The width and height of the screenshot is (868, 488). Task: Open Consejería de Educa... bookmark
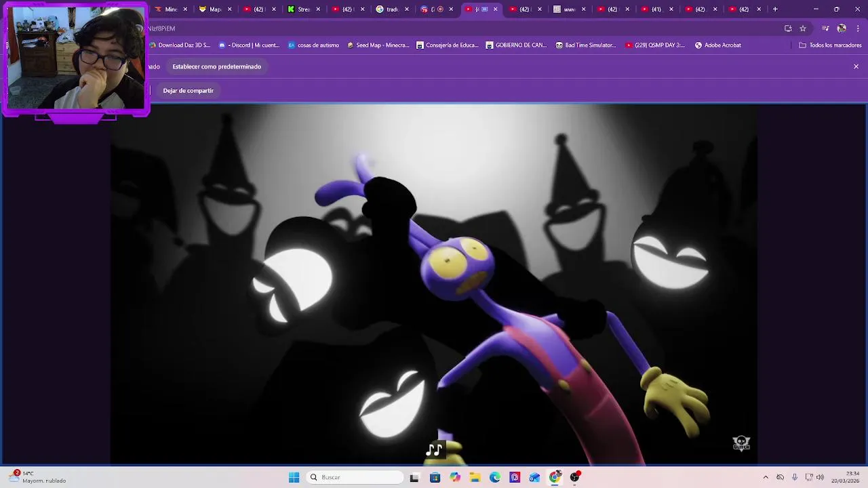448,45
